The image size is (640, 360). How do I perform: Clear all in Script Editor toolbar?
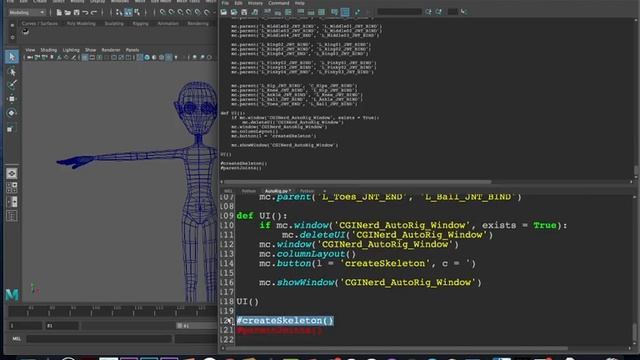coord(288,12)
